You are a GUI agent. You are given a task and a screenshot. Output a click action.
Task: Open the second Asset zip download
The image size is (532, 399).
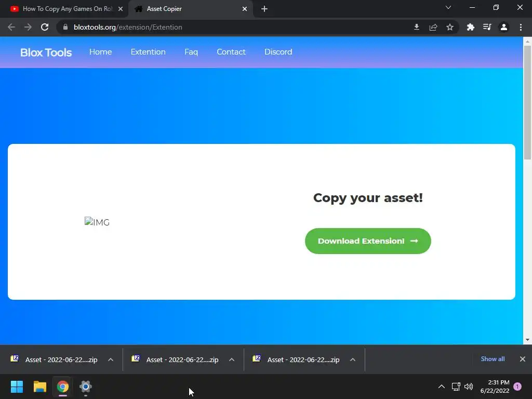[175, 360]
